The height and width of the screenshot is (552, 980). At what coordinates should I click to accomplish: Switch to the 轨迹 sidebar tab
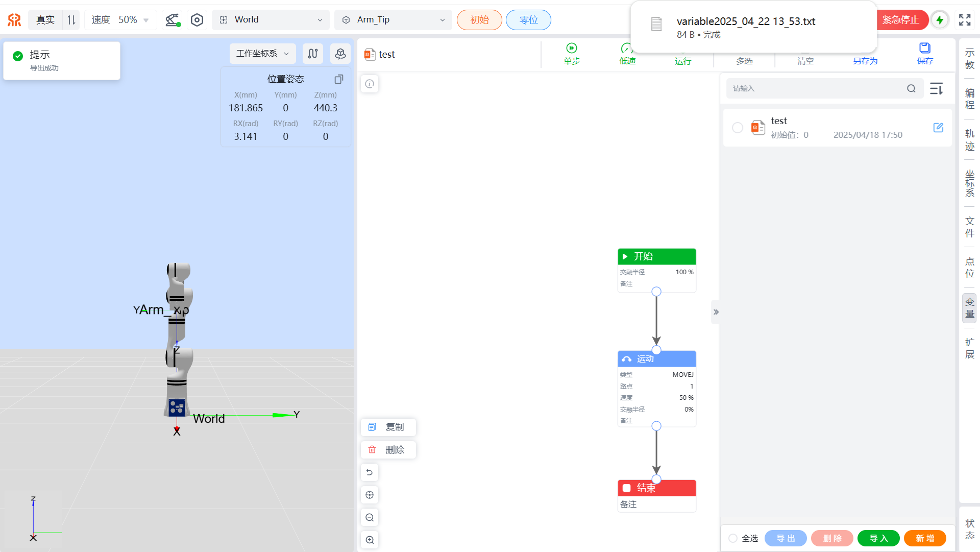point(969,140)
